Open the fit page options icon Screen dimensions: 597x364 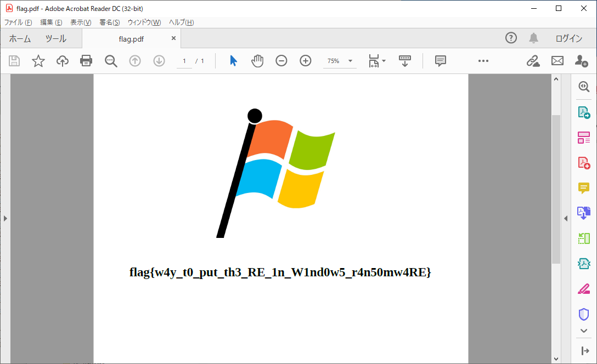coord(374,61)
